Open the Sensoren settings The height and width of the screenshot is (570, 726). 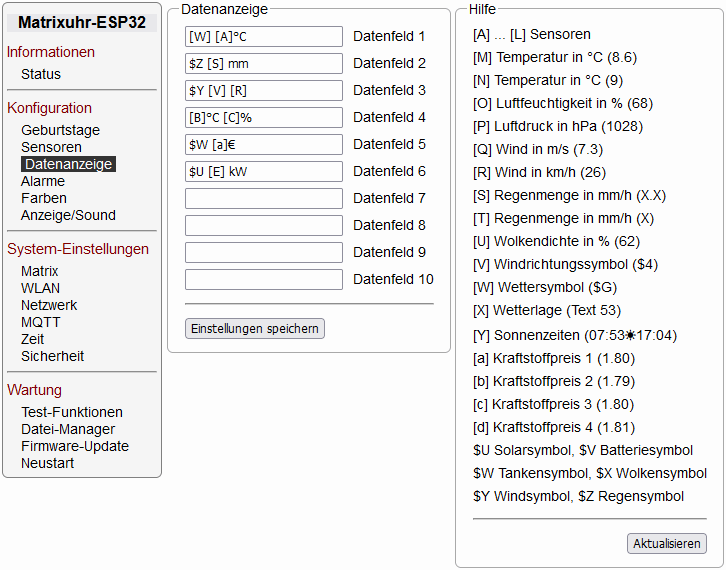(51, 147)
